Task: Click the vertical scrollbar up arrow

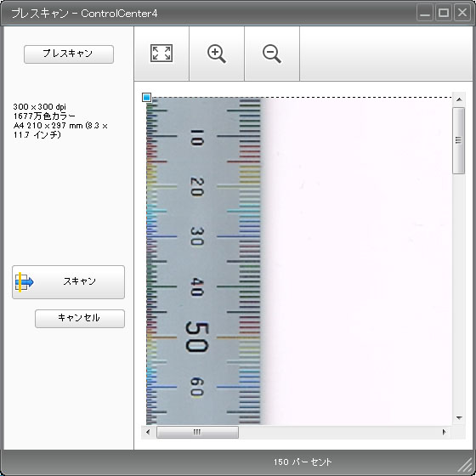Action: point(459,99)
